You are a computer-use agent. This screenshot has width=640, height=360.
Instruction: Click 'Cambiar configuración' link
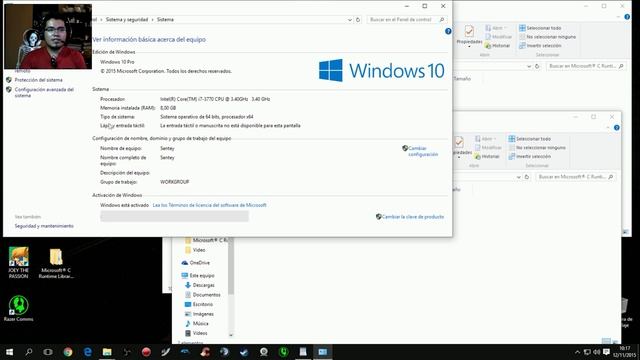pos(423,151)
